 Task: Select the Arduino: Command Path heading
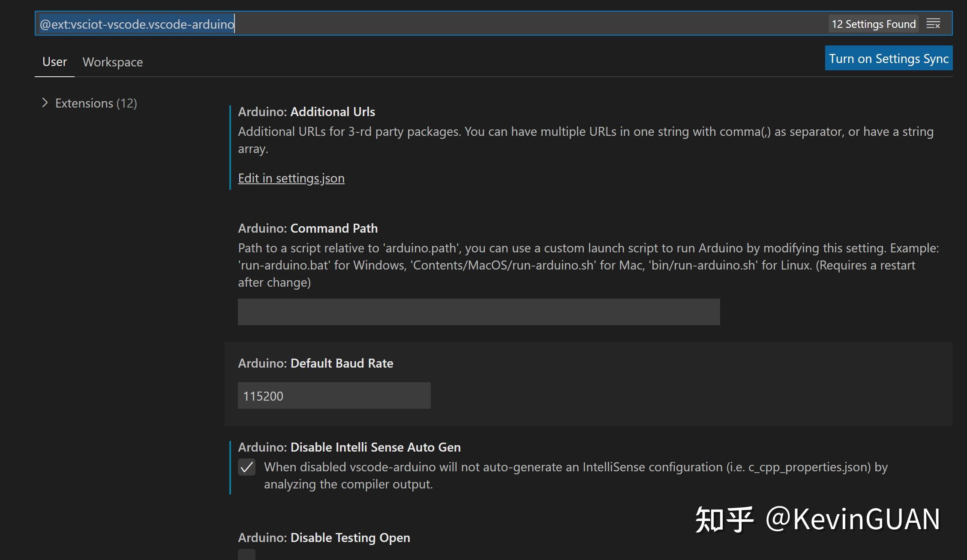308,228
